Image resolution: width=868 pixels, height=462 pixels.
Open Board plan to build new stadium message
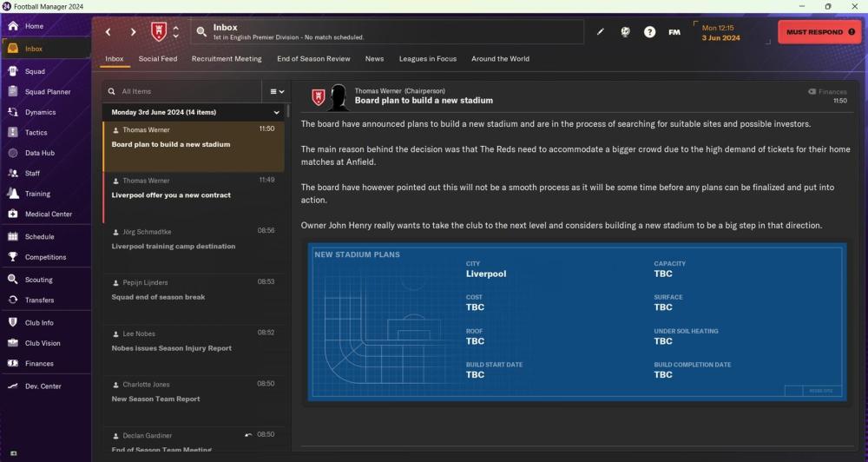click(x=194, y=146)
